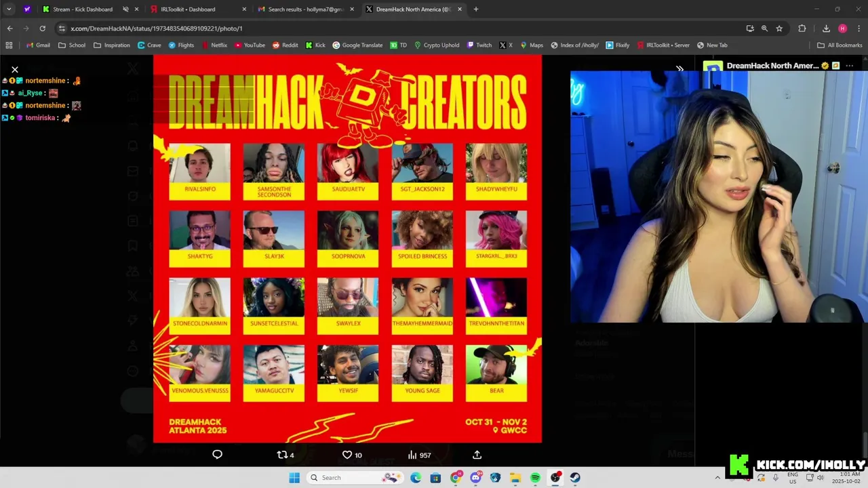868x488 pixels.
Task: Share the post via the upload-arrow icon
Action: (477, 455)
